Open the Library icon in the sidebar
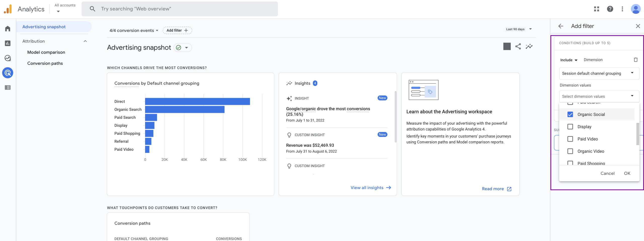The width and height of the screenshot is (644, 241). pos(8,87)
